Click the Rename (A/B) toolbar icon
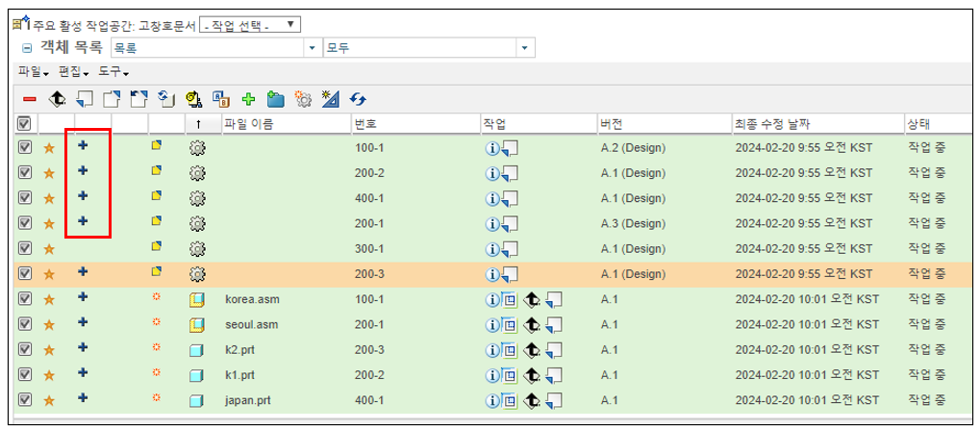This screenshot has height=430, width=980. click(220, 99)
